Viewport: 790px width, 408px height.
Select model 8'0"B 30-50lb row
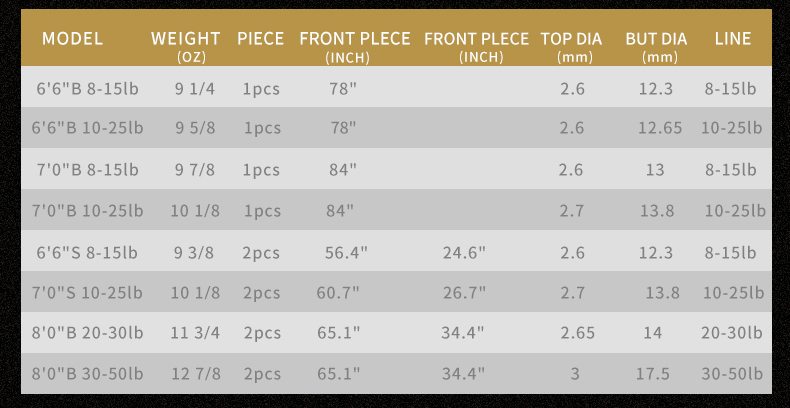pyautogui.click(x=396, y=374)
